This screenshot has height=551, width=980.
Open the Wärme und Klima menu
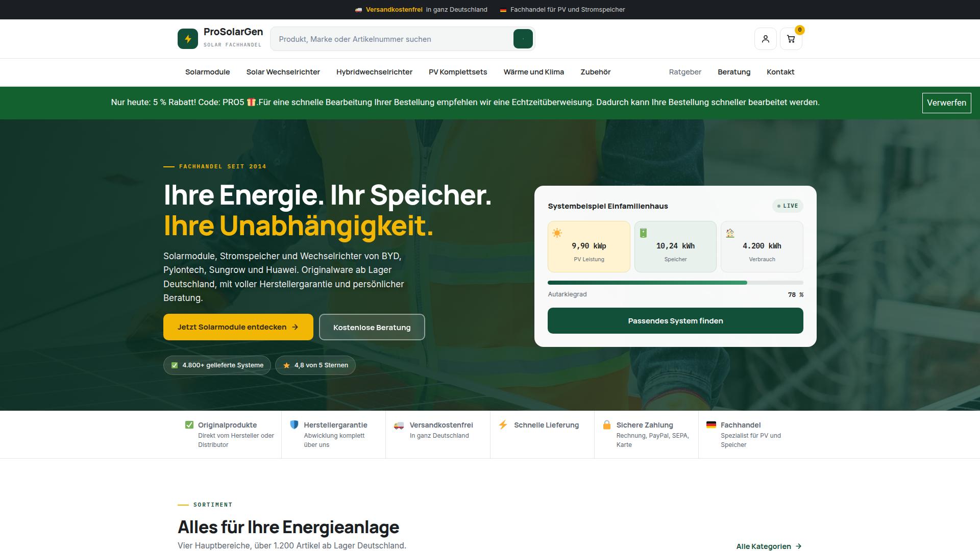tap(533, 72)
